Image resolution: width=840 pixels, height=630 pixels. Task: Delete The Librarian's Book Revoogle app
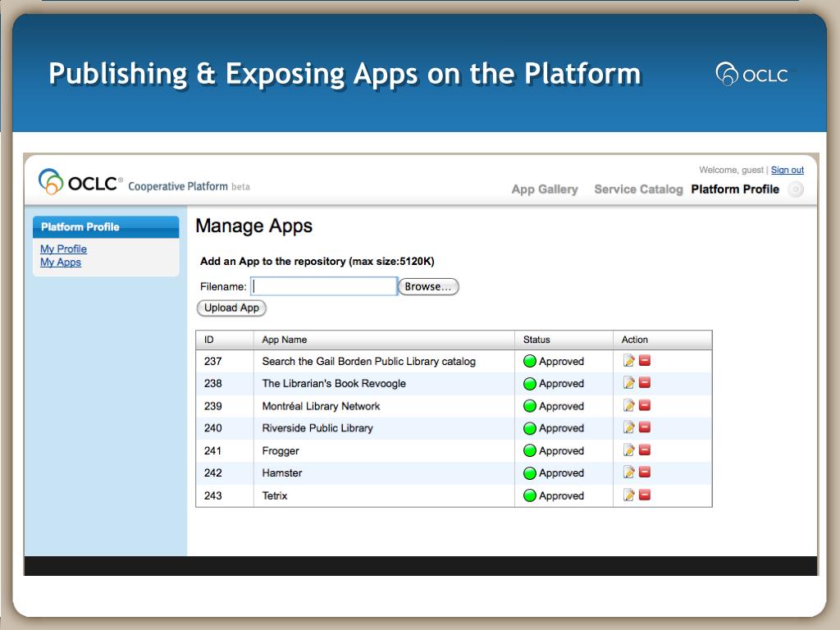point(645,382)
